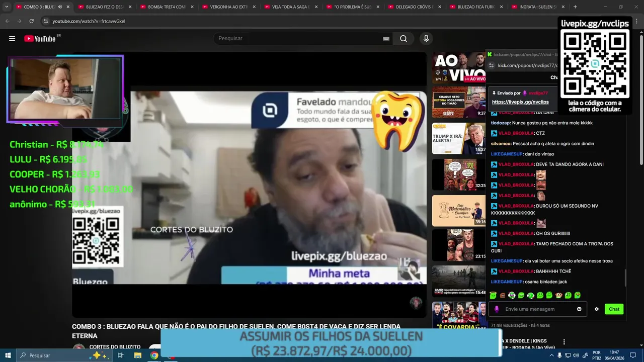Open the Chrome tab search dropdown
644x362 pixels.
tap(7, 7)
